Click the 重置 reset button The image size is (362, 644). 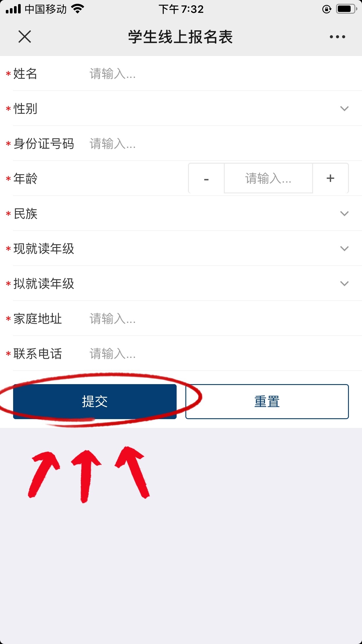pyautogui.click(x=267, y=402)
